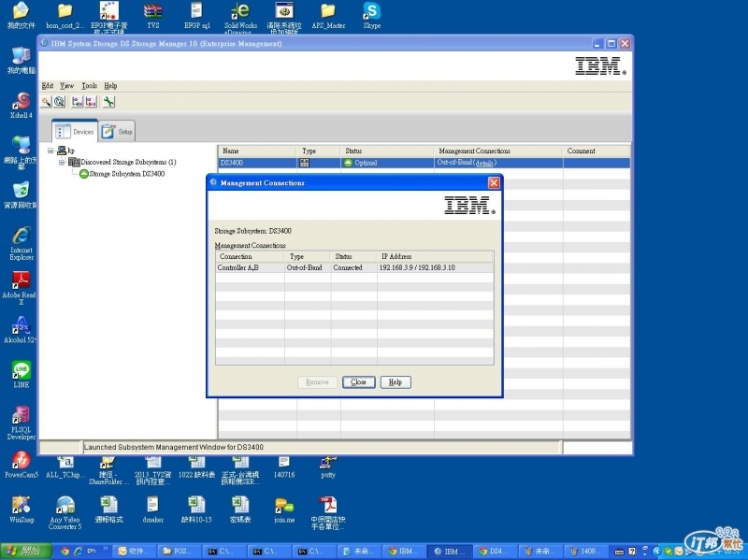Image resolution: width=748 pixels, height=560 pixels.
Task: Open the Internet Explorer desktop icon
Action: click(x=22, y=243)
